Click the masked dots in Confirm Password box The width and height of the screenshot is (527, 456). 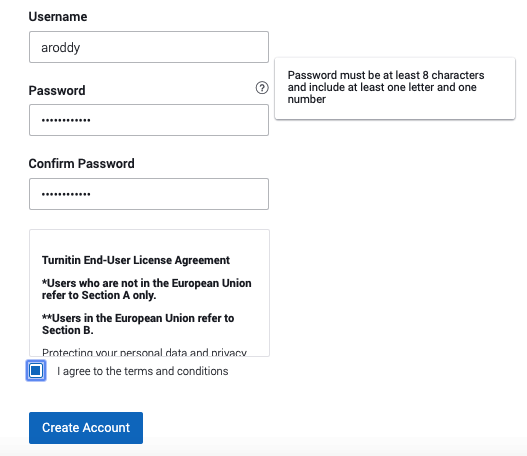pos(66,194)
